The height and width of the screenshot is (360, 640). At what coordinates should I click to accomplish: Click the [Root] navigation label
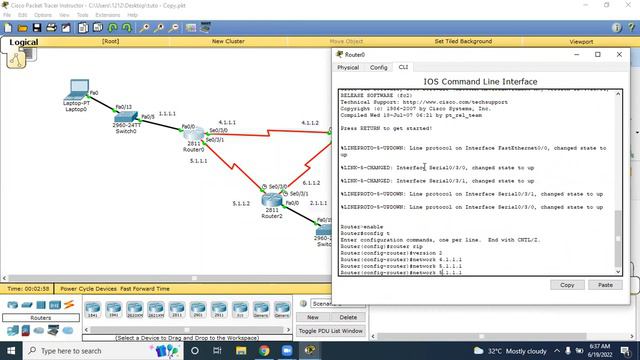pos(110,41)
